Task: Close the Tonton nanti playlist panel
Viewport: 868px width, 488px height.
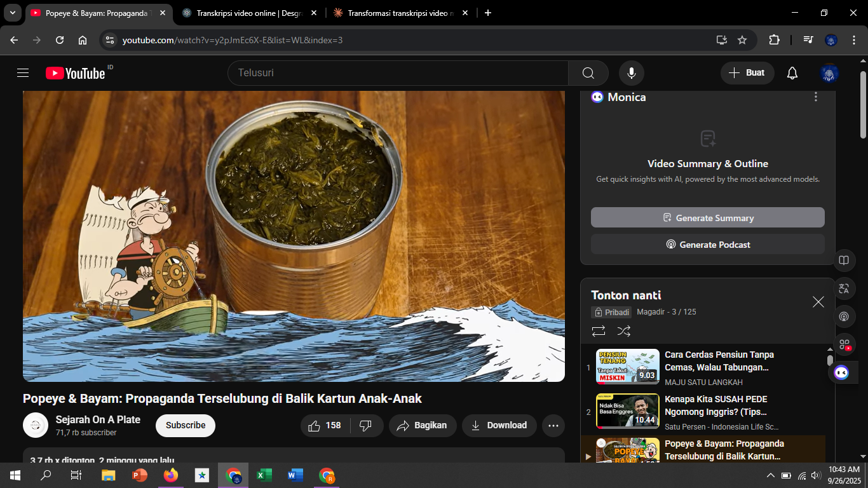Action: click(x=818, y=302)
